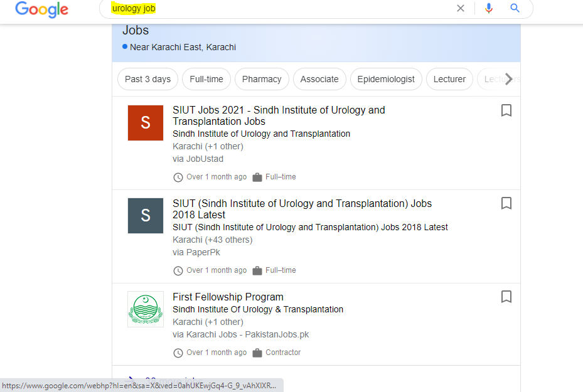Click the Google logo
Screen dimensions: 583x392
[x=41, y=9]
